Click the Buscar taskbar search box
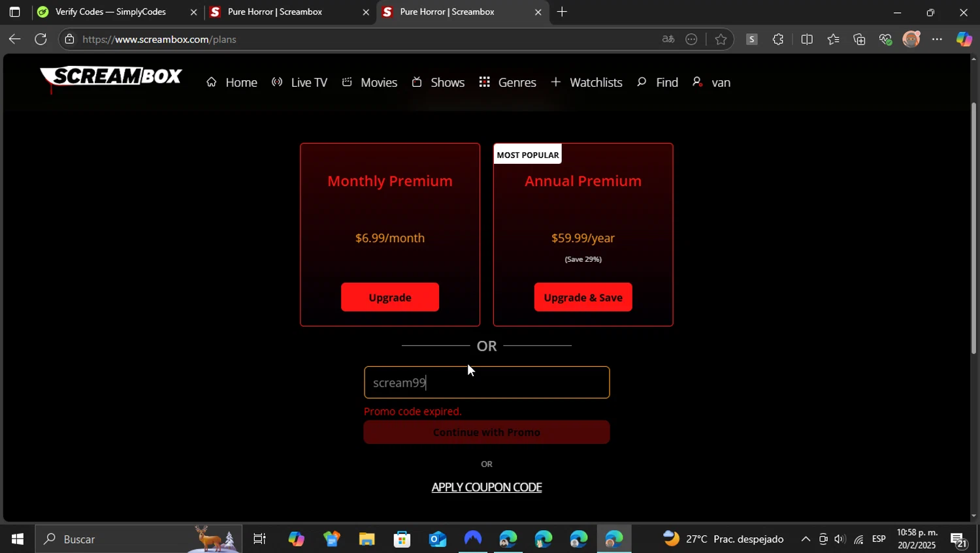The image size is (980, 553). click(139, 539)
